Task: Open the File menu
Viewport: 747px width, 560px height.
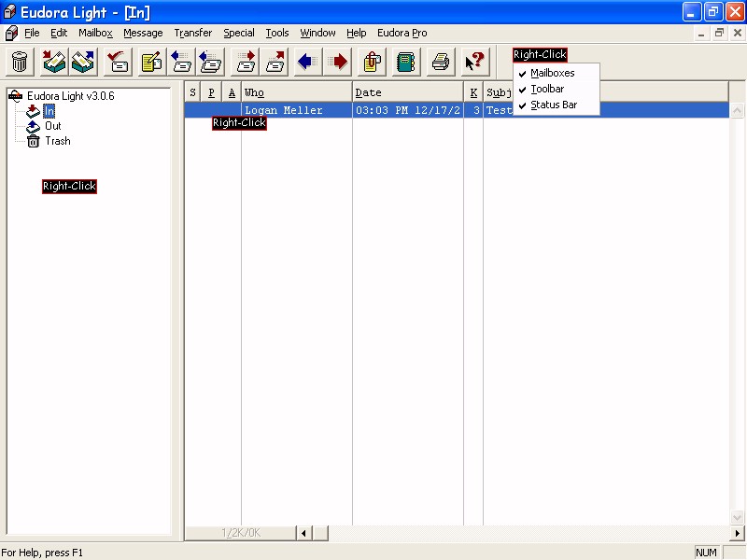Action: 32,33
